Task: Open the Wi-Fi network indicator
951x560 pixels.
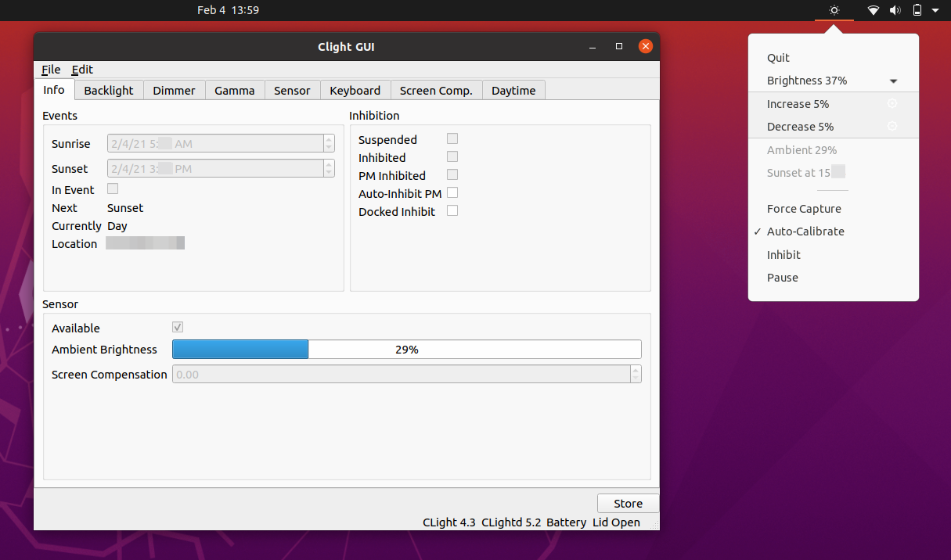Action: (874, 10)
